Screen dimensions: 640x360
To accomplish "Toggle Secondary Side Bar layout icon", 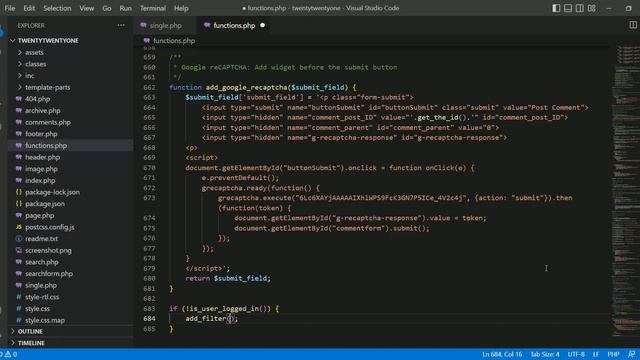I will 580,8.
